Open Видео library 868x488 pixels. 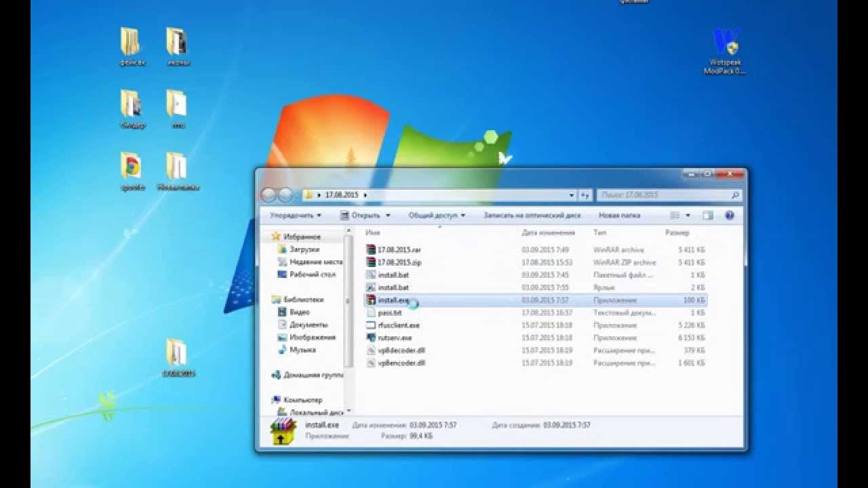pyautogui.click(x=294, y=312)
